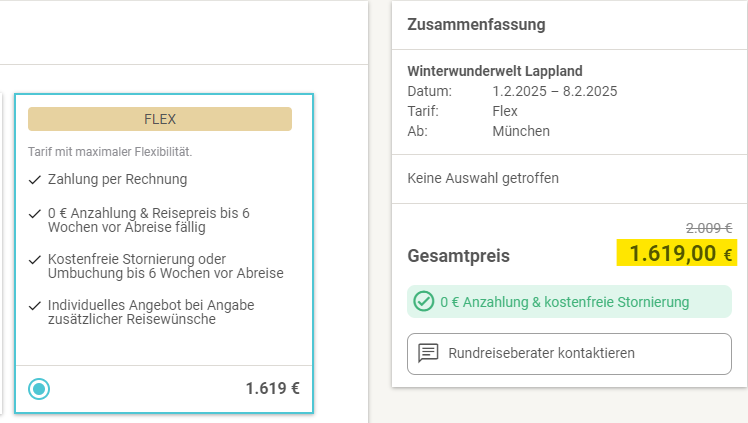The height and width of the screenshot is (423, 748).
Task: Click the beige FLEX tariff badge
Action: pyautogui.click(x=160, y=119)
